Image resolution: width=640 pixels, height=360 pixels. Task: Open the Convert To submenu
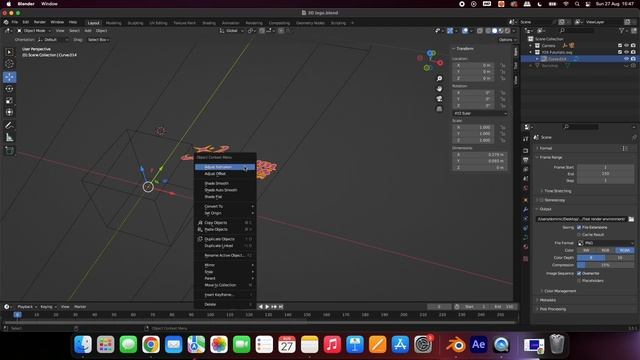click(225, 207)
